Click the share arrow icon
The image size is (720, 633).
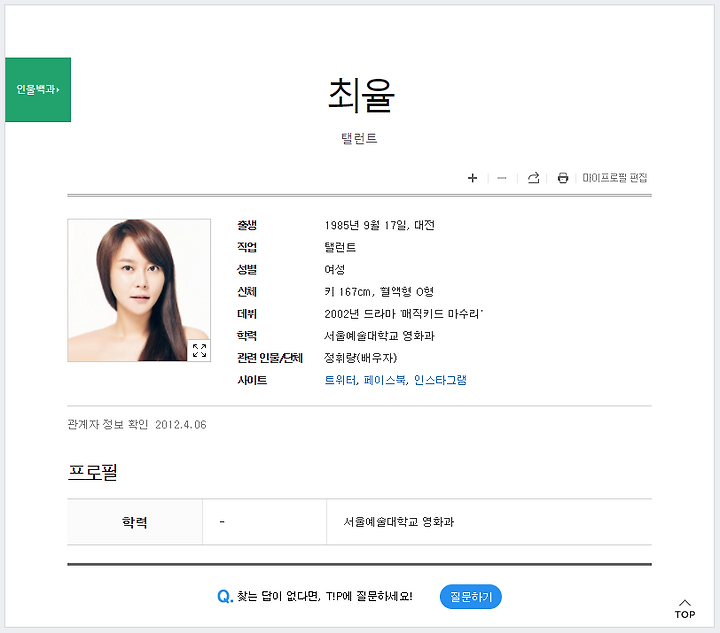pyautogui.click(x=533, y=178)
